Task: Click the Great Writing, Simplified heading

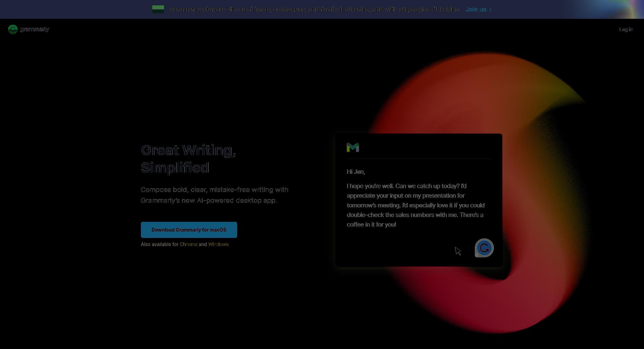Action: pyautogui.click(x=189, y=159)
